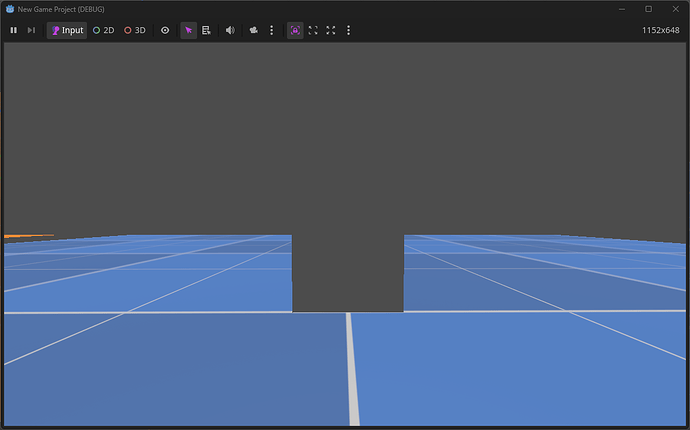The width and height of the screenshot is (690, 430).
Task: Click the next frame step button
Action: [31, 30]
